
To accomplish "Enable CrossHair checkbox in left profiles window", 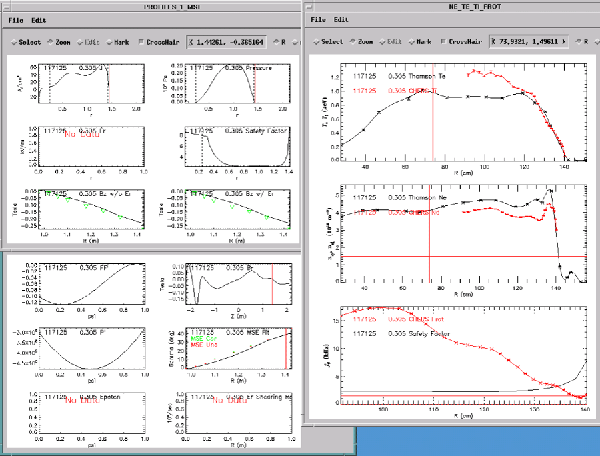I will (159, 42).
